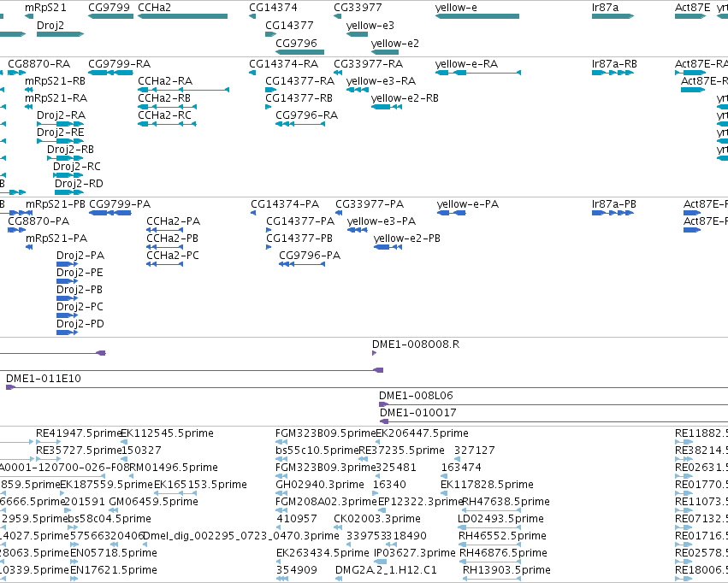
Task: Select the yellow-e2-PB protein label
Action: click(406, 238)
